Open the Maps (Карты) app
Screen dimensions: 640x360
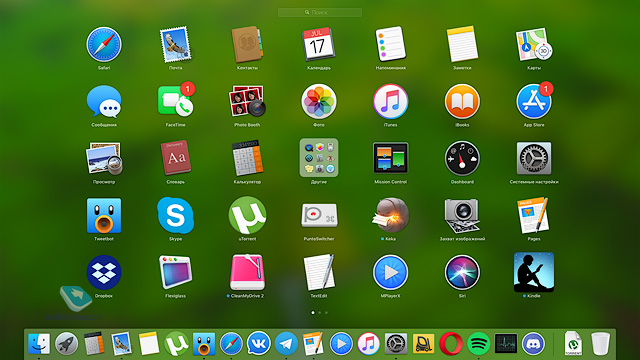click(534, 44)
